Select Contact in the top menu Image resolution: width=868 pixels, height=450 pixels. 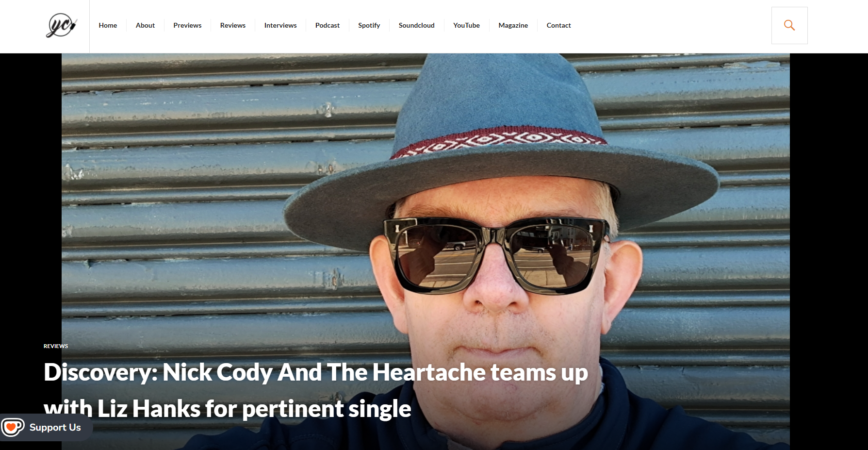pos(558,25)
